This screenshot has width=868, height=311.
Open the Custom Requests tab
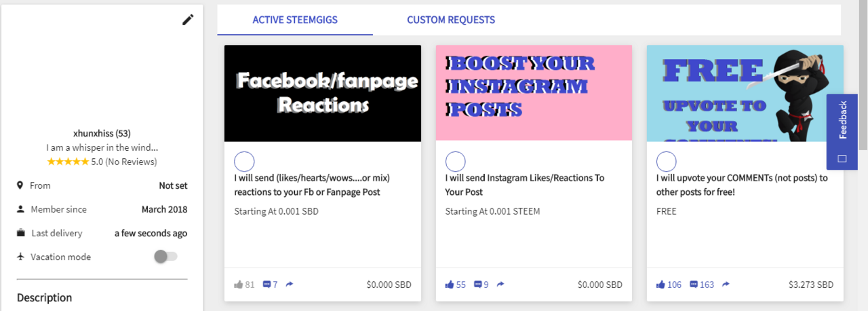point(451,20)
